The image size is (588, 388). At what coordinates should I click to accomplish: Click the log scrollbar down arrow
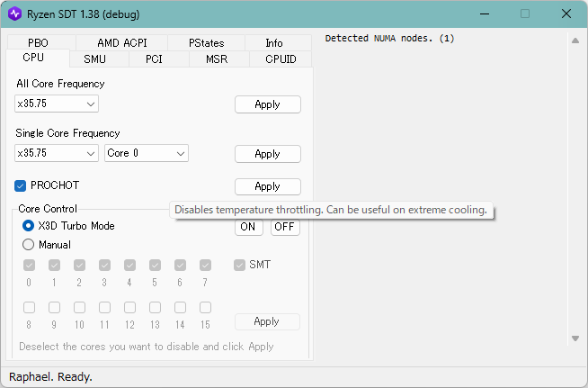[575, 338]
